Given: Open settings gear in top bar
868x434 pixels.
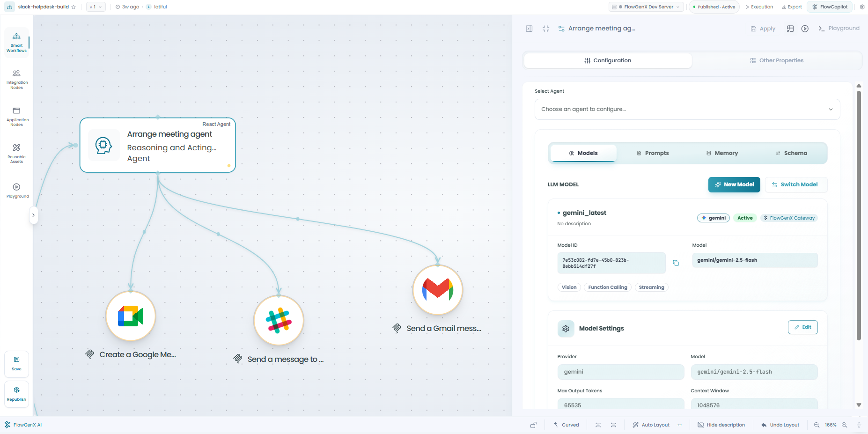Looking at the screenshot, I should click(862, 7).
